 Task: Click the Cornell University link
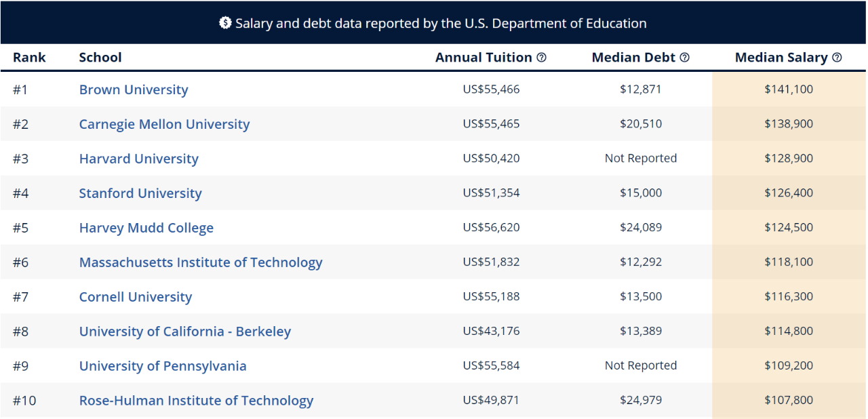(x=136, y=297)
